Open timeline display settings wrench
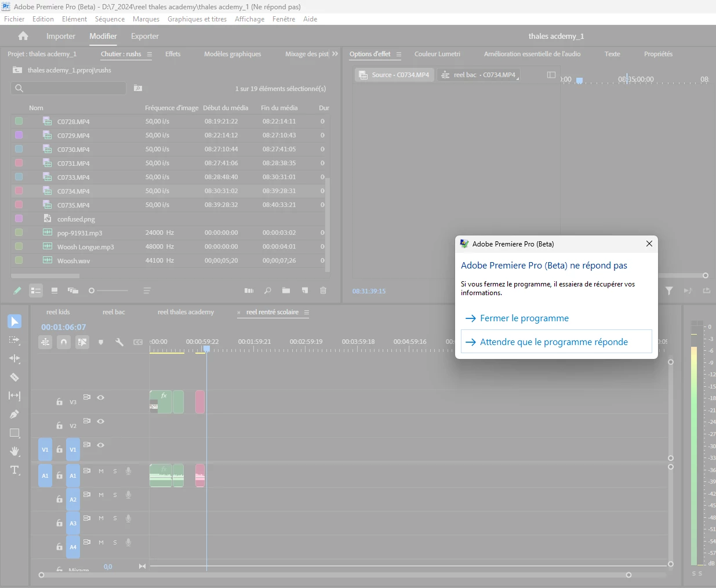This screenshot has height=588, width=716. click(119, 342)
